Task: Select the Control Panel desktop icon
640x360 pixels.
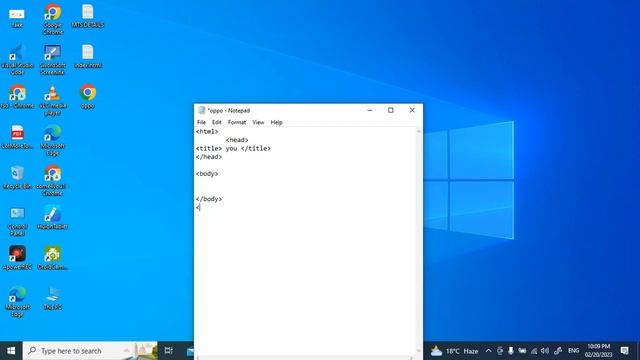Action: [17, 221]
